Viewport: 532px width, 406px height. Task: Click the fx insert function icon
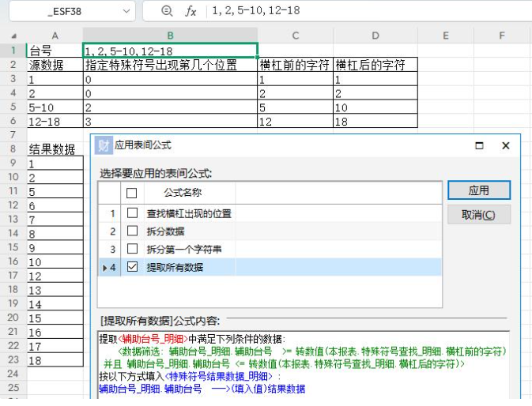(x=191, y=11)
